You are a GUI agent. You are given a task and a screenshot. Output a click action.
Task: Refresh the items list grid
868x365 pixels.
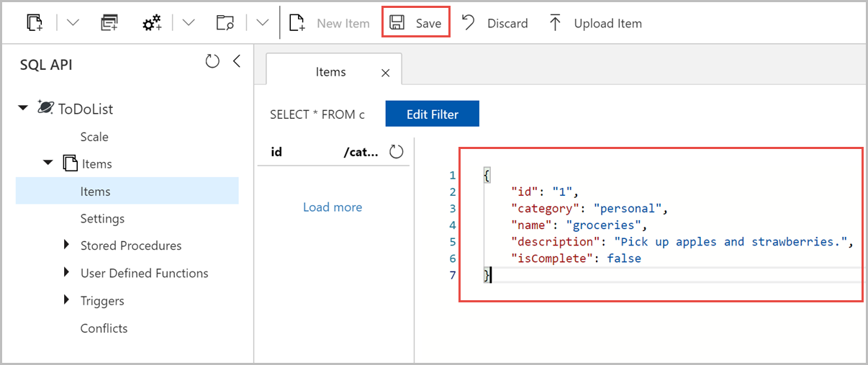[x=397, y=152]
